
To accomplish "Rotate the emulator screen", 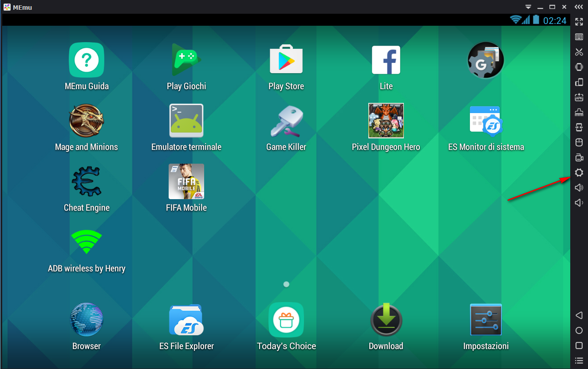I will tap(579, 82).
